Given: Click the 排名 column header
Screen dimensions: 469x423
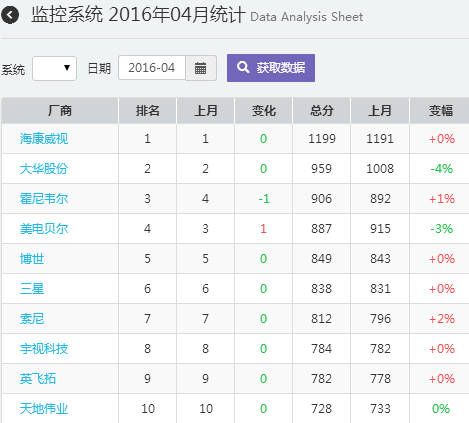Looking at the screenshot, I should click(148, 111).
